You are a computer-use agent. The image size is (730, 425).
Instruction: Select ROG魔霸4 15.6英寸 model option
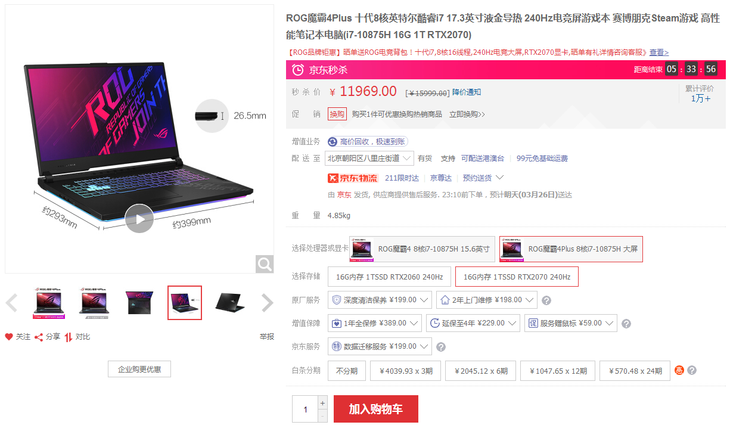click(422, 249)
